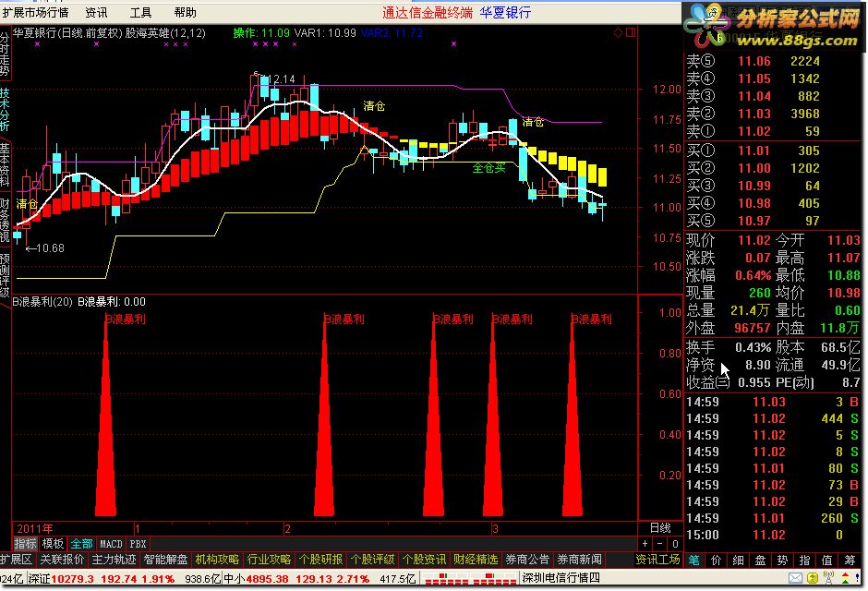Click the yellow cylinder icon in status bar
Image resolution: width=868 pixels, height=591 pixels.
[812, 578]
